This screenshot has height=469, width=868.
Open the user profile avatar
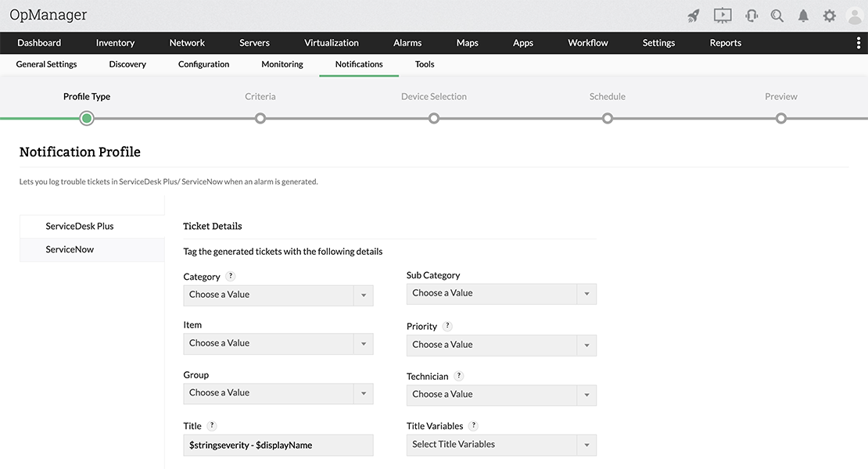pyautogui.click(x=854, y=16)
